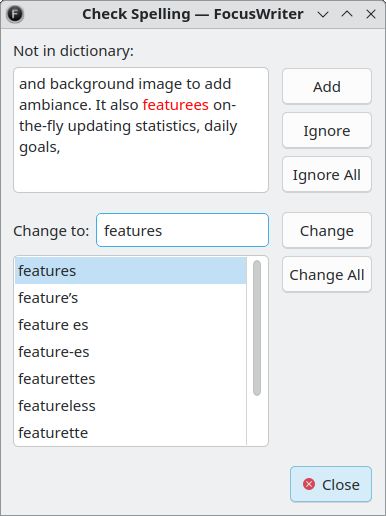The image size is (386, 516).
Task: Click the Ignore All button
Action: [x=327, y=175]
